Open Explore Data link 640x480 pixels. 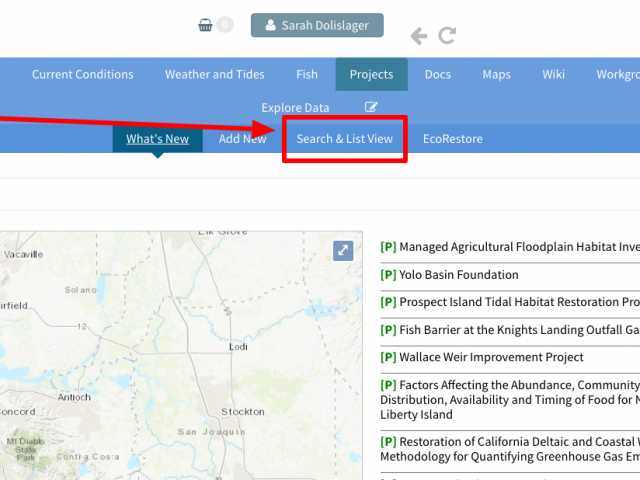coord(295,108)
